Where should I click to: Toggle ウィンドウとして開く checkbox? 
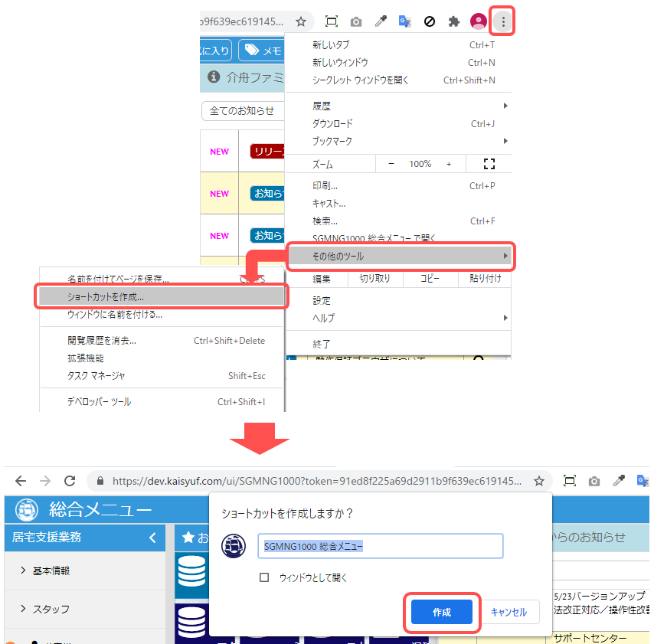pyautogui.click(x=264, y=577)
